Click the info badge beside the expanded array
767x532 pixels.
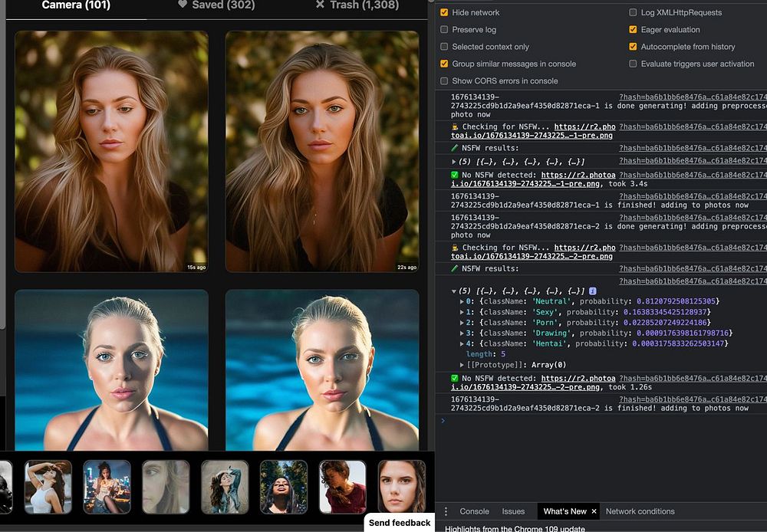click(592, 291)
